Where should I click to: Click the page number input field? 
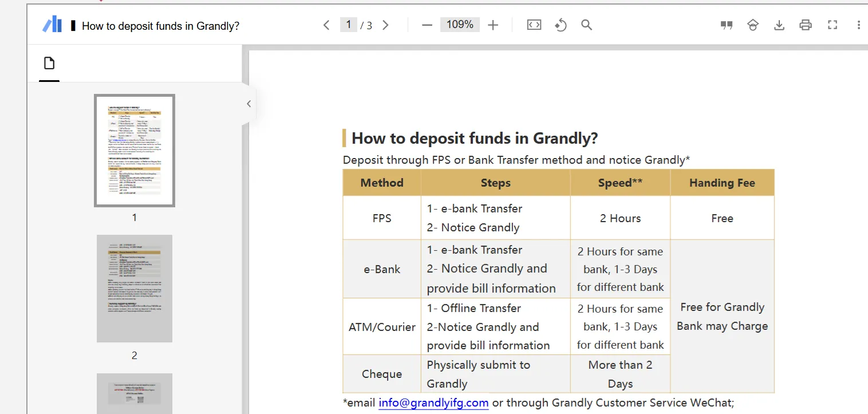348,25
